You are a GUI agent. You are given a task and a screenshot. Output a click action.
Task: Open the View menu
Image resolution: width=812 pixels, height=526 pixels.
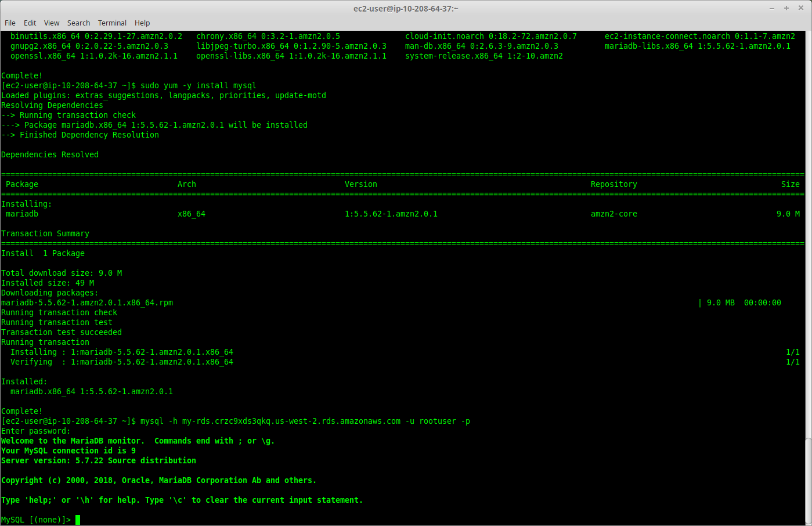coord(52,23)
